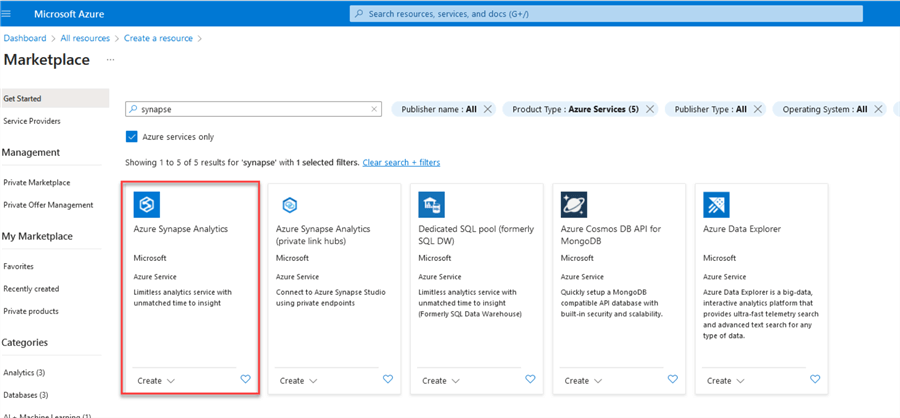Remove the Product Type filter
900x418 pixels.
650,109
